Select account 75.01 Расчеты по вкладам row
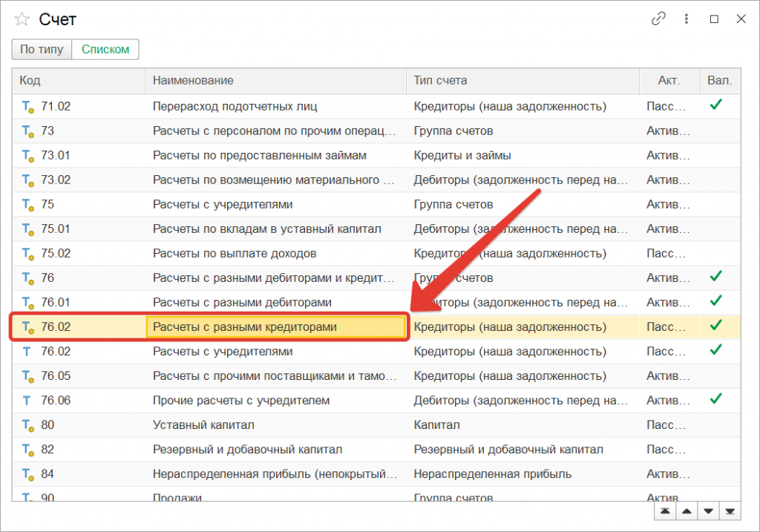760x532 pixels. [267, 229]
